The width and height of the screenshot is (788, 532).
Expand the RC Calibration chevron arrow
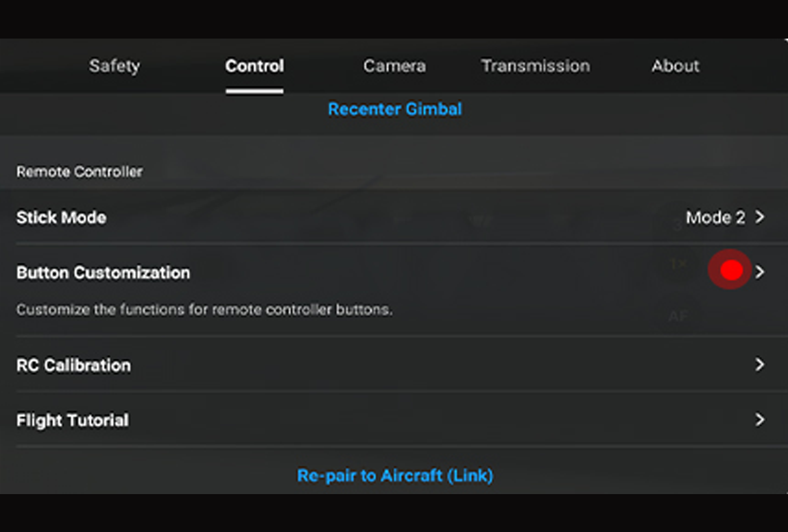pos(760,365)
